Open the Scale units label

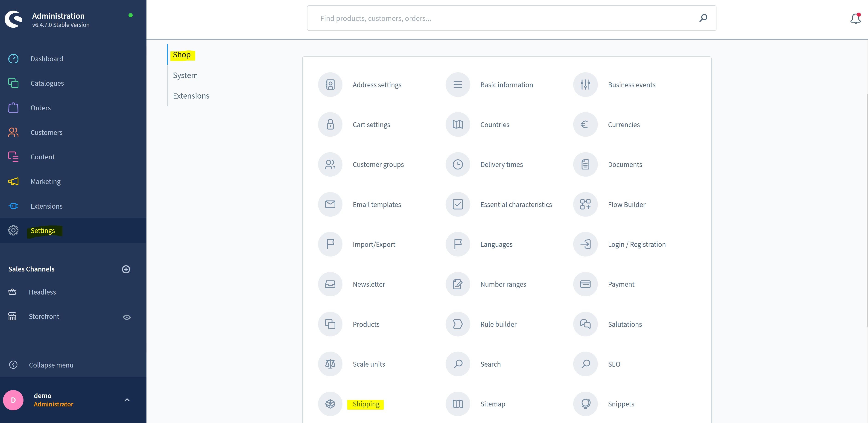pyautogui.click(x=369, y=364)
